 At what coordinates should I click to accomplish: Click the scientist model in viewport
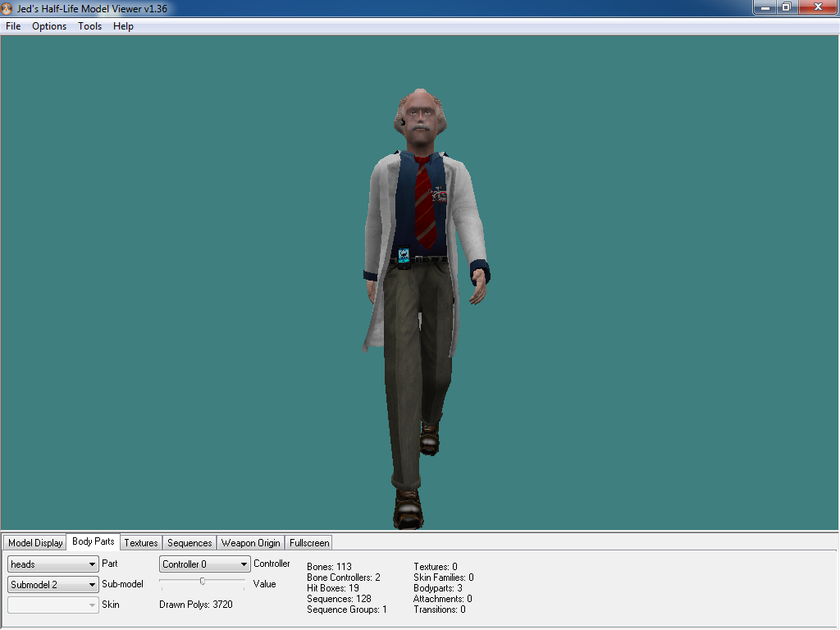point(423,308)
